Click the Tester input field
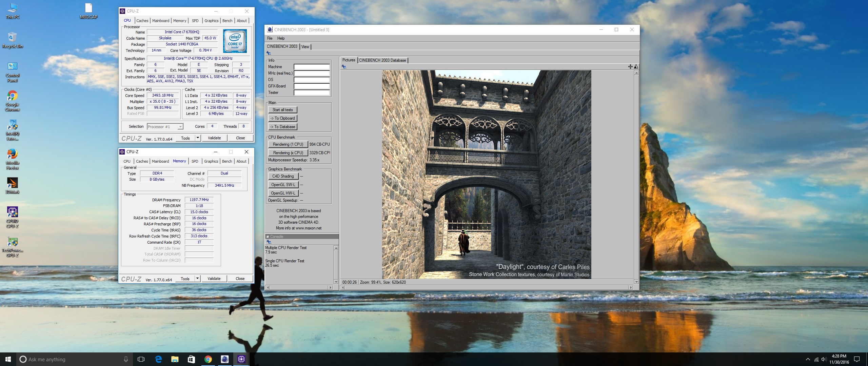This screenshot has width=868, height=366. click(312, 93)
